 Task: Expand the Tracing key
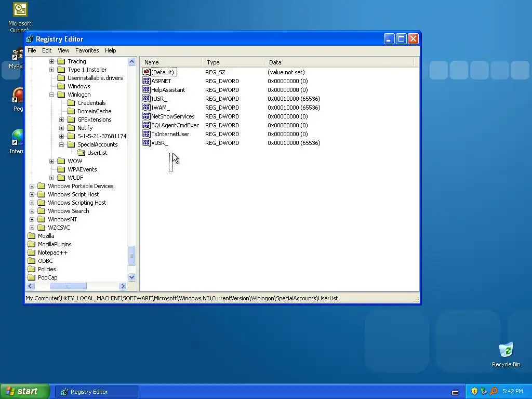click(x=51, y=61)
